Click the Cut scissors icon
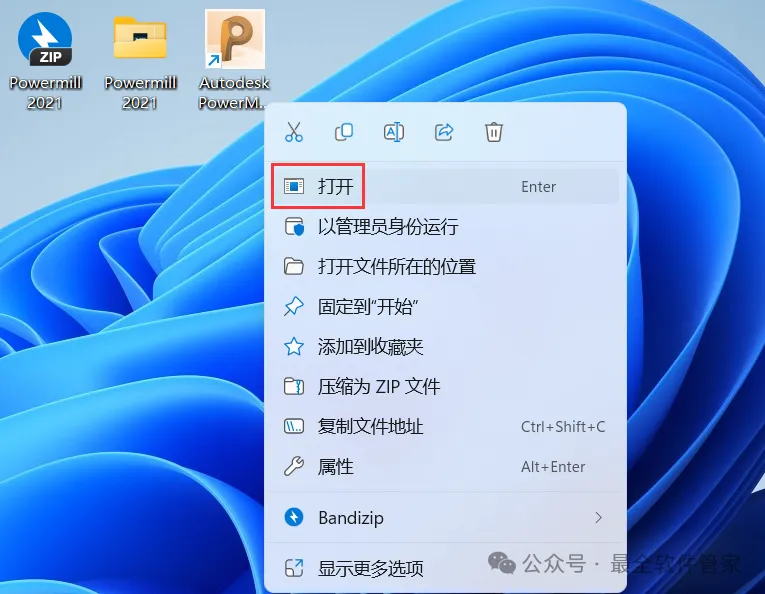Viewport: 765px width, 594px height. click(294, 132)
